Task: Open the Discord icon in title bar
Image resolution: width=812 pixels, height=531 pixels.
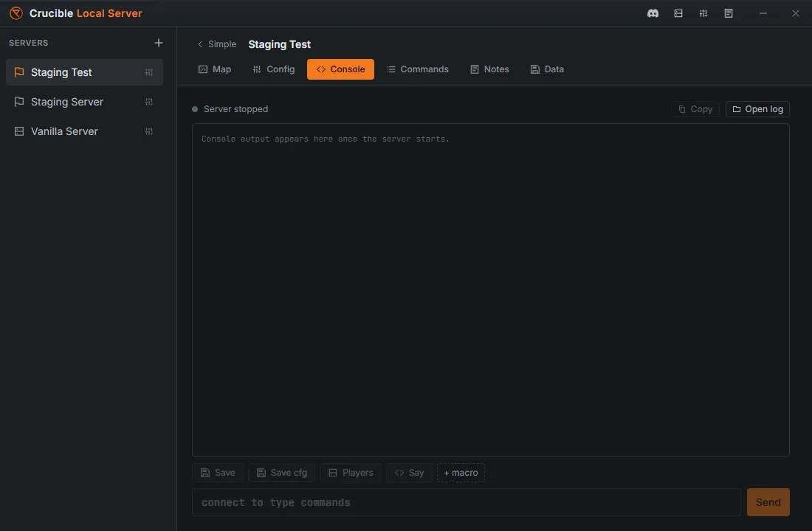Action: point(653,13)
